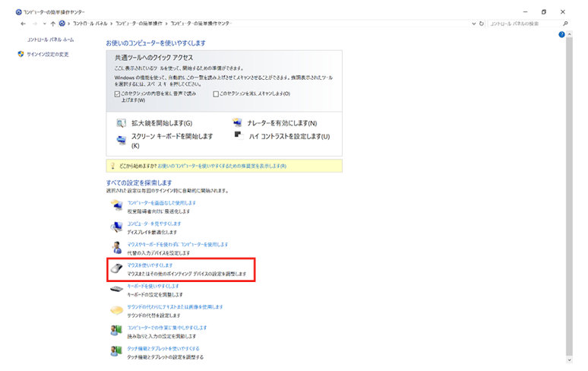Click text サウンドの代替を設定します
The width and height of the screenshot is (588, 371).
[153, 316]
